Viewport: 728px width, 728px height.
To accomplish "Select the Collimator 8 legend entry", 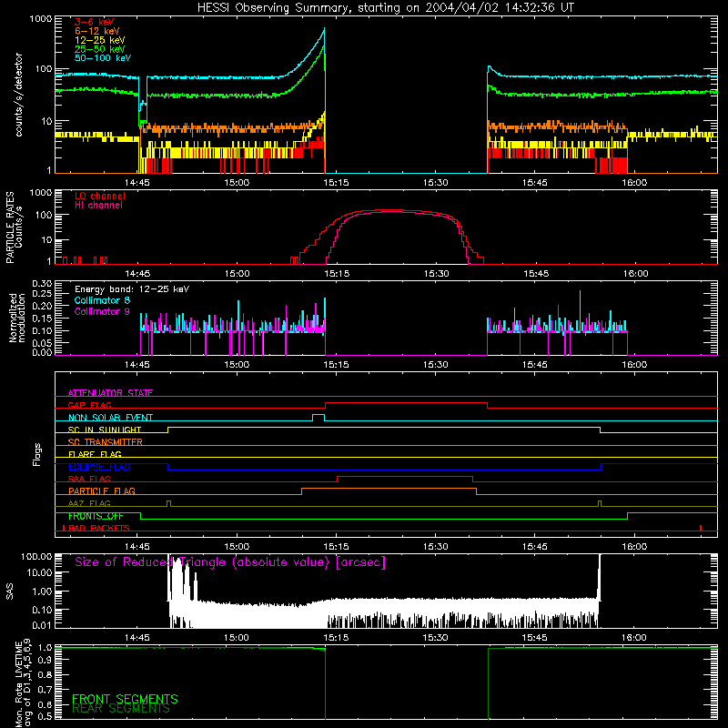I will 102,300.
